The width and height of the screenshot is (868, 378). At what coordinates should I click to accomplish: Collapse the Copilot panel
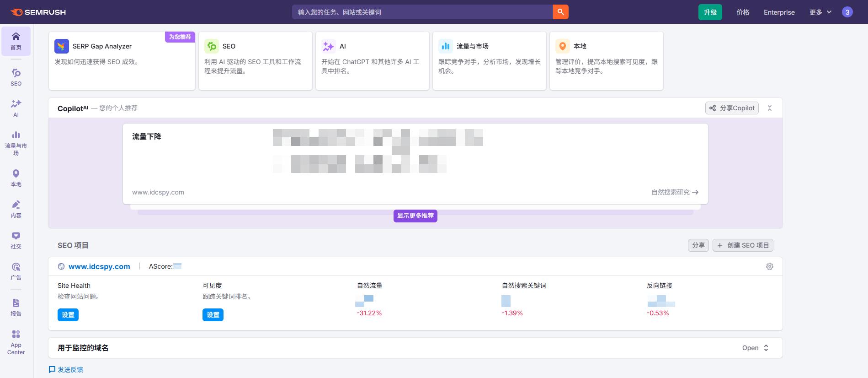(770, 108)
